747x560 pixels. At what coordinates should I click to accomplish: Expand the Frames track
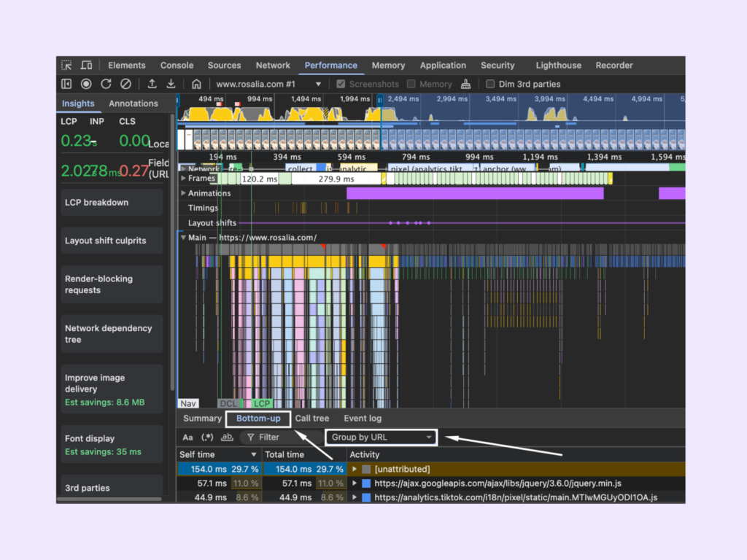coord(183,178)
